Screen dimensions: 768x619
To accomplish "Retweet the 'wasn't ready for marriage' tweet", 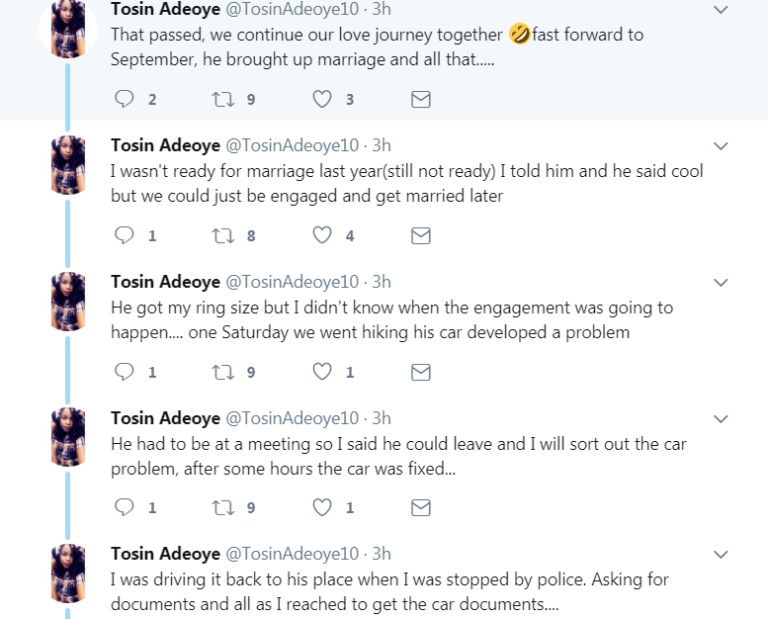I will 223,235.
